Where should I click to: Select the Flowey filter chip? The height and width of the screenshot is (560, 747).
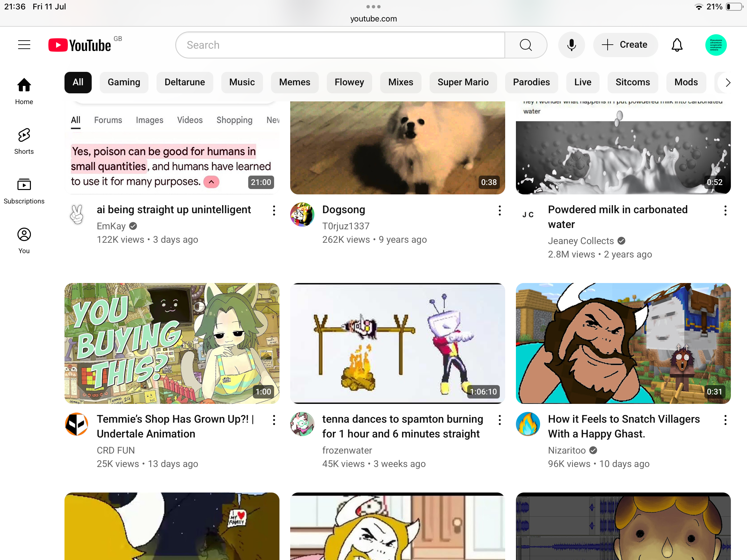pyautogui.click(x=349, y=82)
